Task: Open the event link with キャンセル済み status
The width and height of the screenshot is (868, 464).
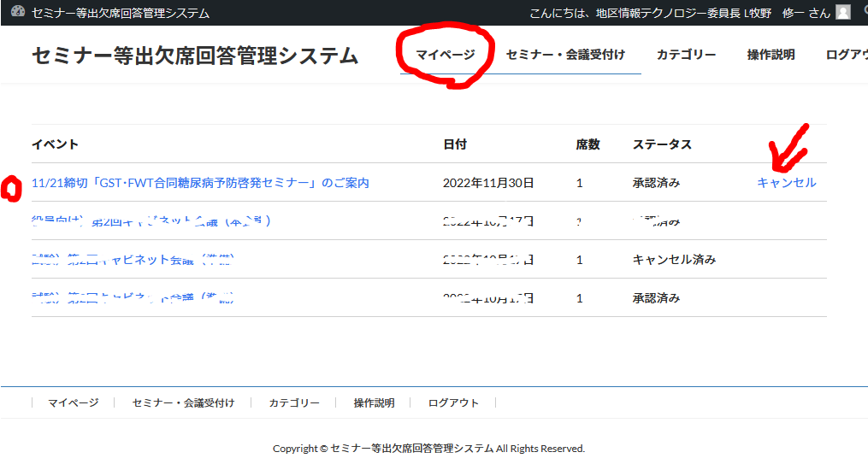Action: [133, 260]
